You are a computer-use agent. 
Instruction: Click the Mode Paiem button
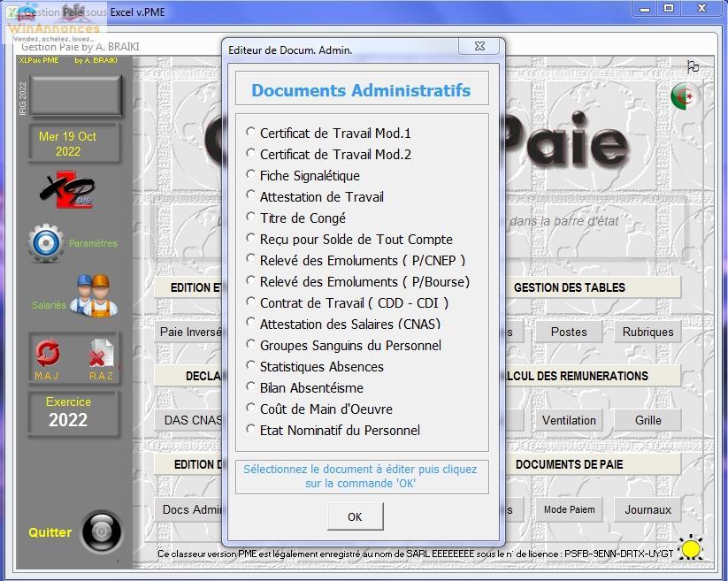pyautogui.click(x=569, y=509)
